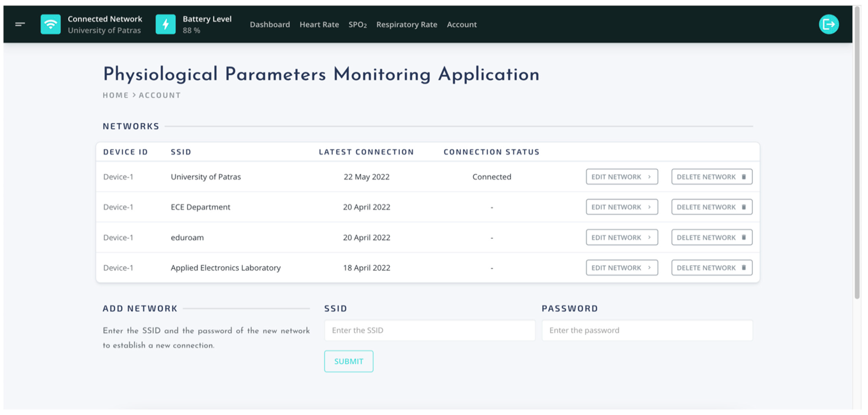The height and width of the screenshot is (415, 868).
Task: Click trash icon for University of Patras
Action: [x=744, y=177]
